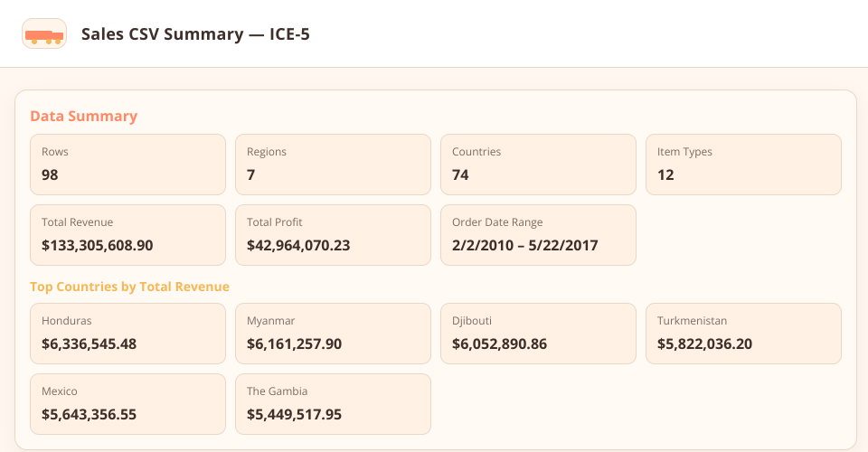Select The Gambia revenue card
The height and width of the screenshot is (452, 868).
tap(333, 404)
